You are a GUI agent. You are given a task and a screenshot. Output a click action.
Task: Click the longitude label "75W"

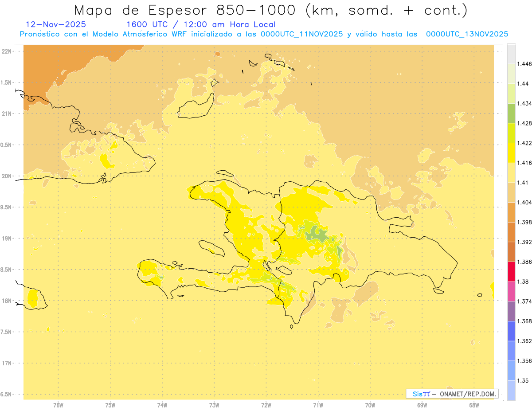(110, 405)
